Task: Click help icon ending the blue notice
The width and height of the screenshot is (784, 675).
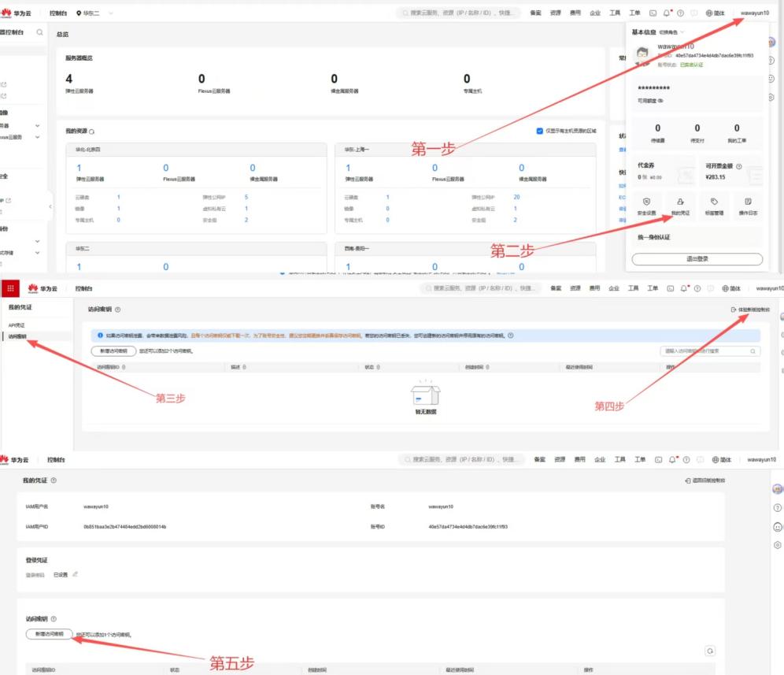Action: click(x=511, y=336)
